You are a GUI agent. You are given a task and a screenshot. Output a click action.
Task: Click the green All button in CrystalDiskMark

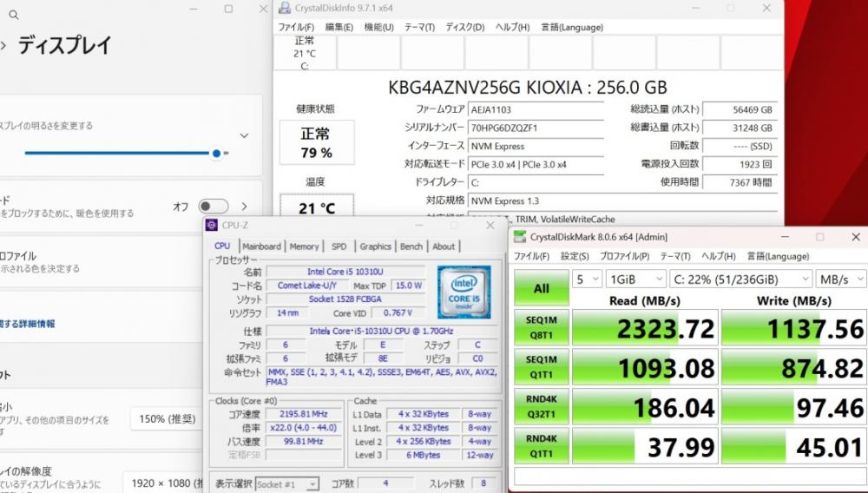pos(542,287)
